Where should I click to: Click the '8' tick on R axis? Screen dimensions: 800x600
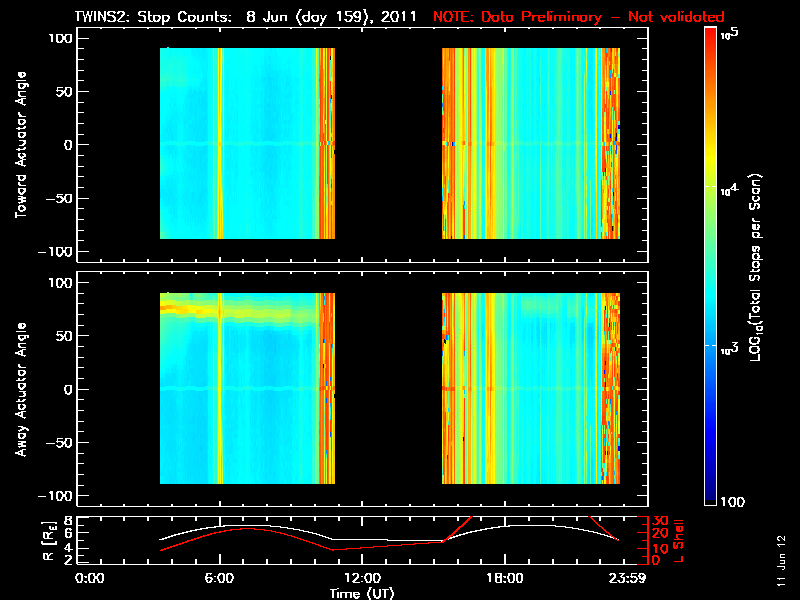pyautogui.click(x=66, y=521)
